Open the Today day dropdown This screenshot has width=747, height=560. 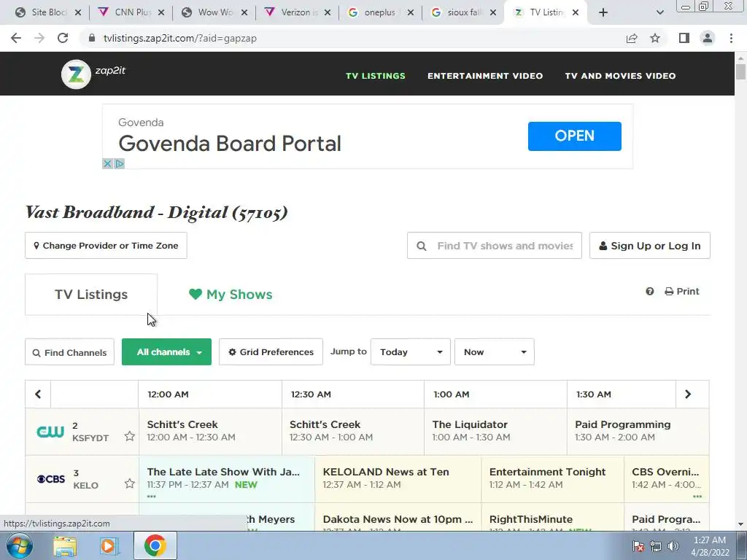coord(411,352)
